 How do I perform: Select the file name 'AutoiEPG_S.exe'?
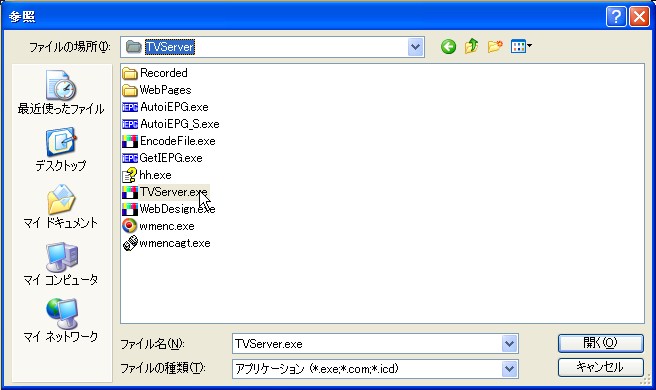tap(179, 124)
